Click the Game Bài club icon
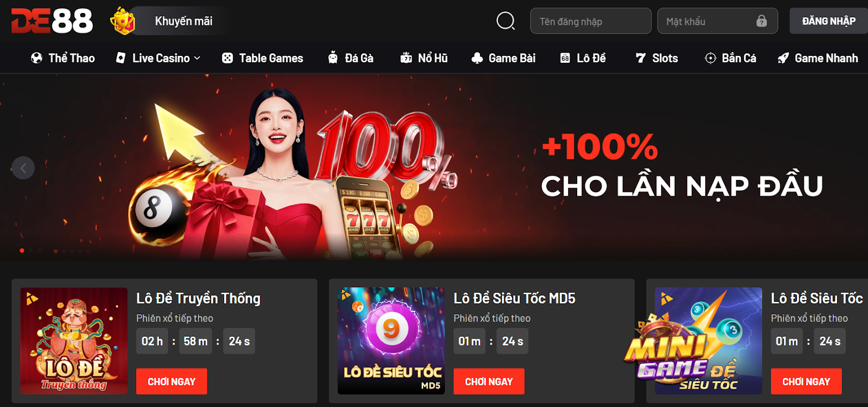This screenshot has width=868, height=407. (477, 58)
